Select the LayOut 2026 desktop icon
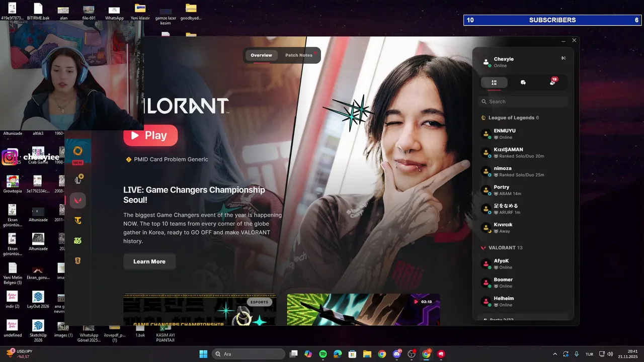Image resolution: width=644 pixels, height=362 pixels. 38,300
